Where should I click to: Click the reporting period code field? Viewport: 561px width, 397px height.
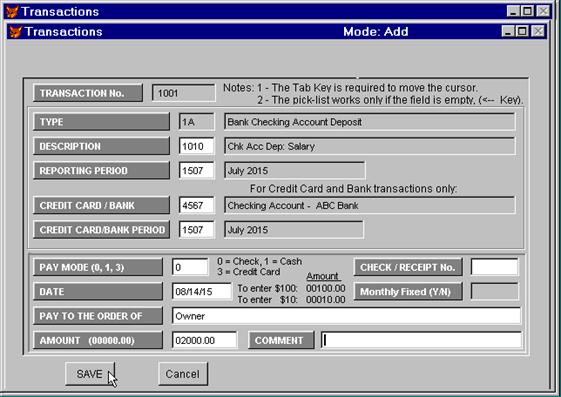pos(196,171)
